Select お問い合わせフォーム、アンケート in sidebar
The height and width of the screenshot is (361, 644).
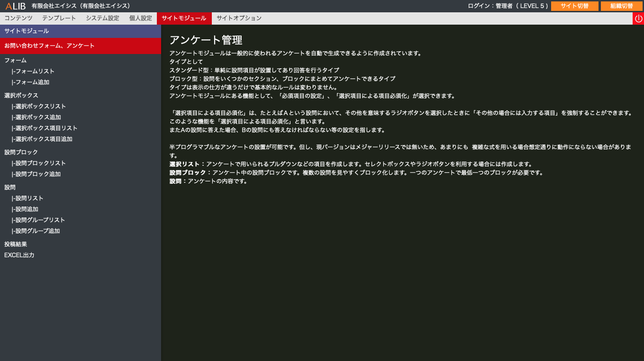pos(50,46)
